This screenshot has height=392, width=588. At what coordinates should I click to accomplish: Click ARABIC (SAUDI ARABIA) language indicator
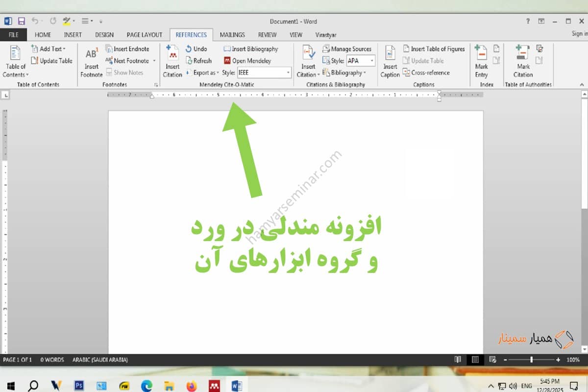click(100, 360)
